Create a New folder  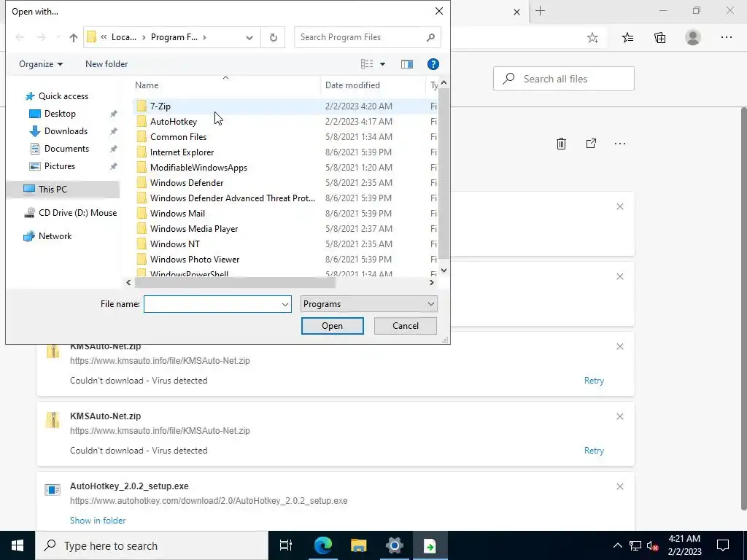point(107,64)
